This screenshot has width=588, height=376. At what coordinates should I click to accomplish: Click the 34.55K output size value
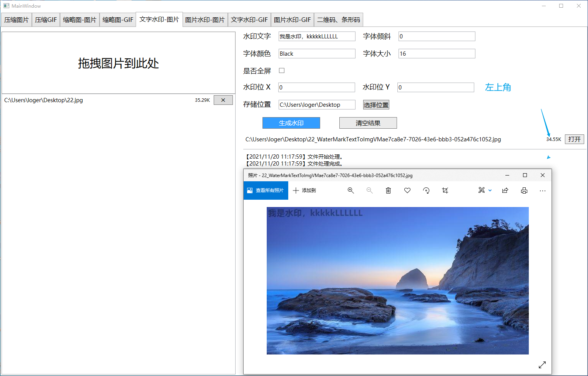click(x=553, y=139)
